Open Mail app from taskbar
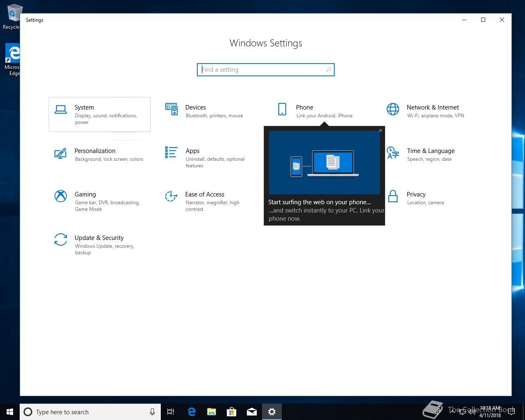Viewport: 525px width, 420px height. click(x=251, y=412)
